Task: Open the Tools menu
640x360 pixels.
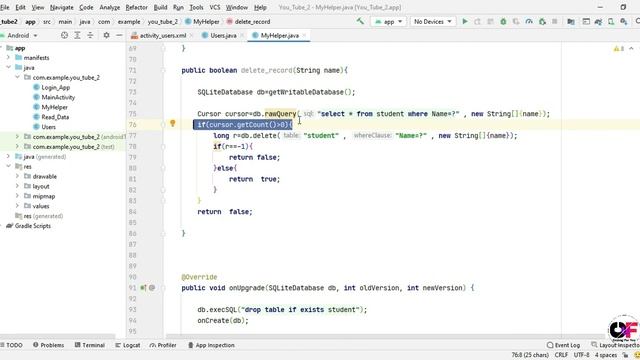Action: click(x=196, y=7)
